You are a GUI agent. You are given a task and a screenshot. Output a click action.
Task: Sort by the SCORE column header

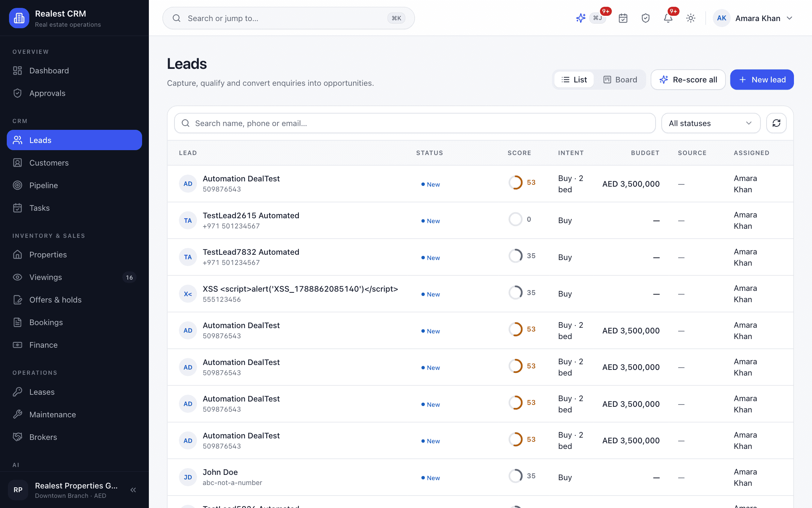pyautogui.click(x=519, y=153)
